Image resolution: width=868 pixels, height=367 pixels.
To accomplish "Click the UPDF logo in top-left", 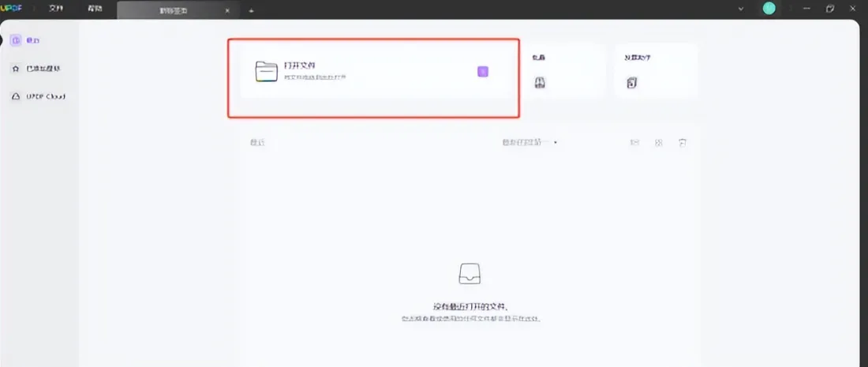I will [10, 9].
